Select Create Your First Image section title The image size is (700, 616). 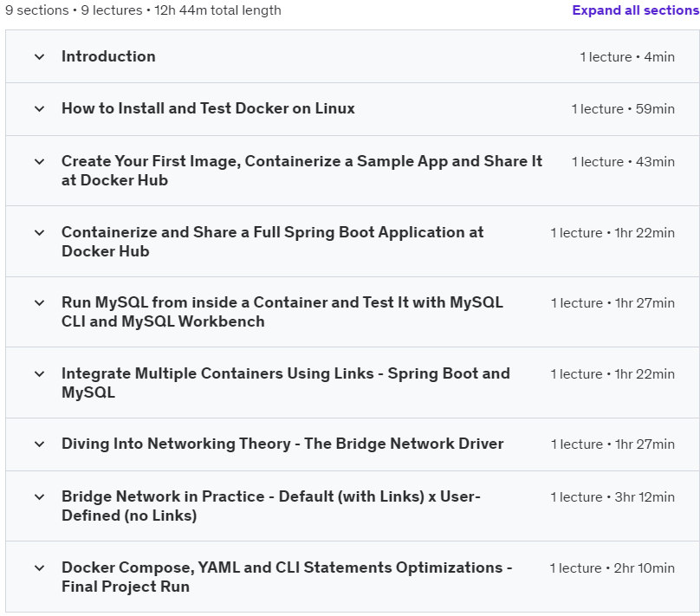pyautogui.click(x=301, y=171)
